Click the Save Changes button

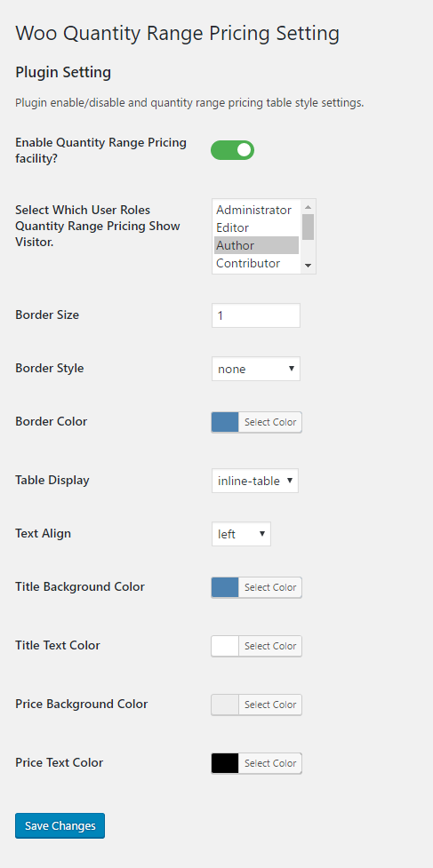(x=60, y=826)
